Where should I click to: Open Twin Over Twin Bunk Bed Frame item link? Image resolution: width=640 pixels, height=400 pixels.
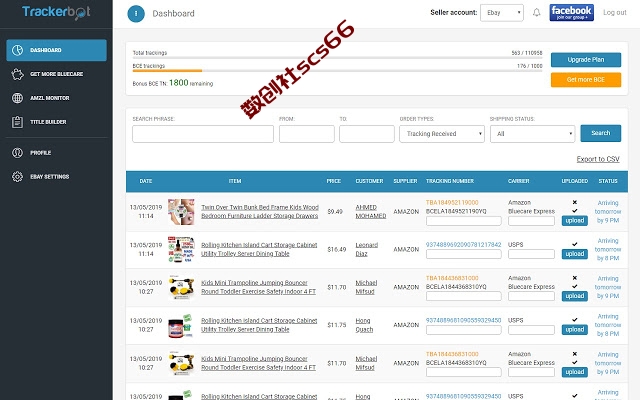[x=260, y=212]
